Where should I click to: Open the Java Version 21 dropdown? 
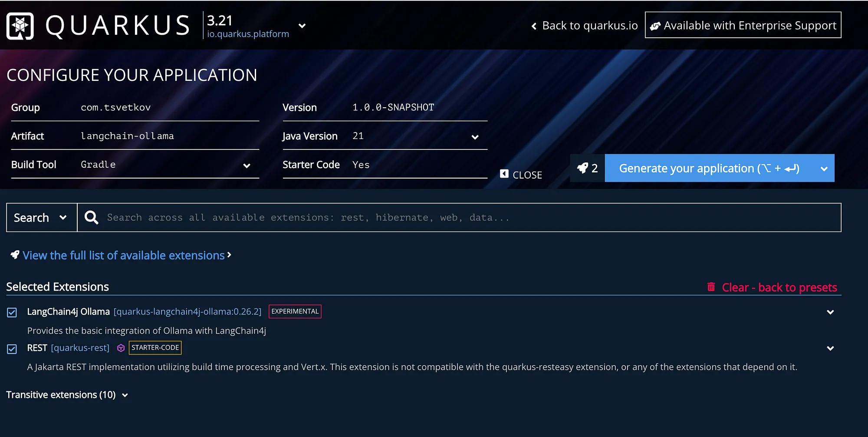coord(419,136)
